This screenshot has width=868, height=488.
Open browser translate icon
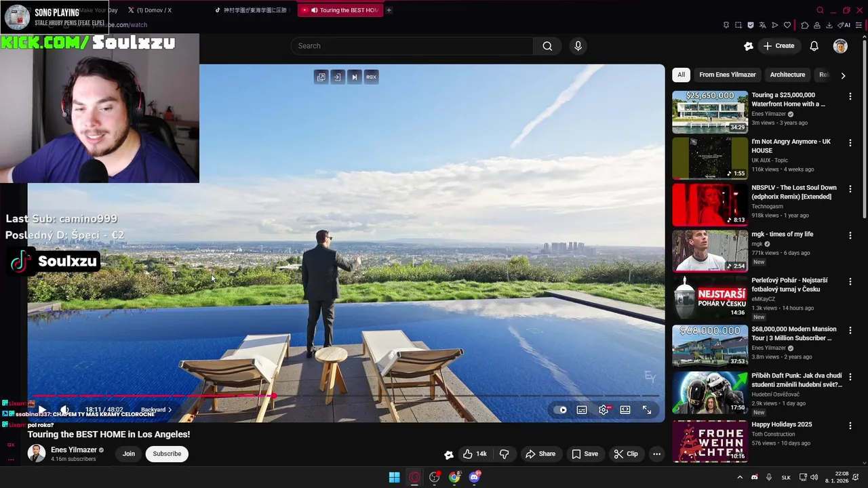762,25
